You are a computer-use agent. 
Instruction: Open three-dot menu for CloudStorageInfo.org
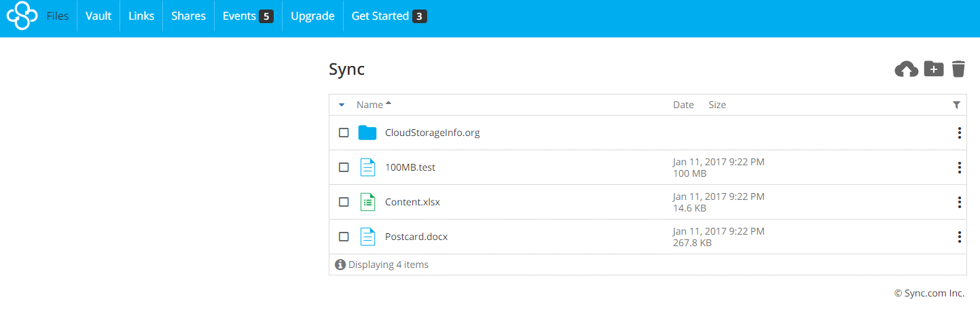(x=959, y=133)
